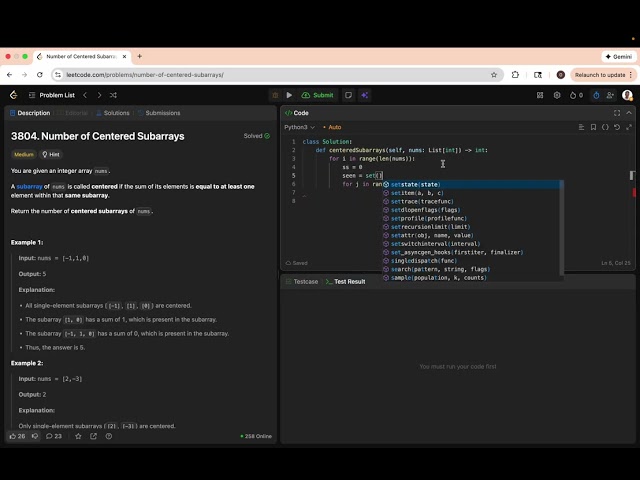The width and height of the screenshot is (640, 480).
Task: Collapse the Code panel with chevron
Action: click(x=629, y=113)
